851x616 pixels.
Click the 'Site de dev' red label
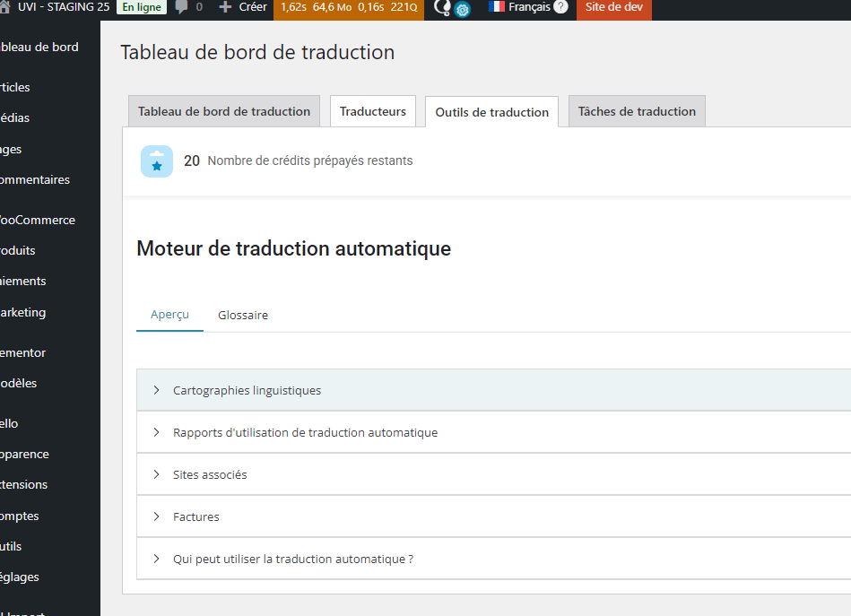pyautogui.click(x=613, y=7)
